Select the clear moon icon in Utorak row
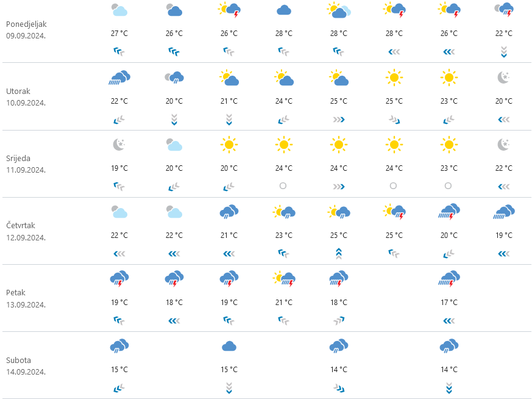The width and height of the screenshot is (532, 399). click(503, 77)
